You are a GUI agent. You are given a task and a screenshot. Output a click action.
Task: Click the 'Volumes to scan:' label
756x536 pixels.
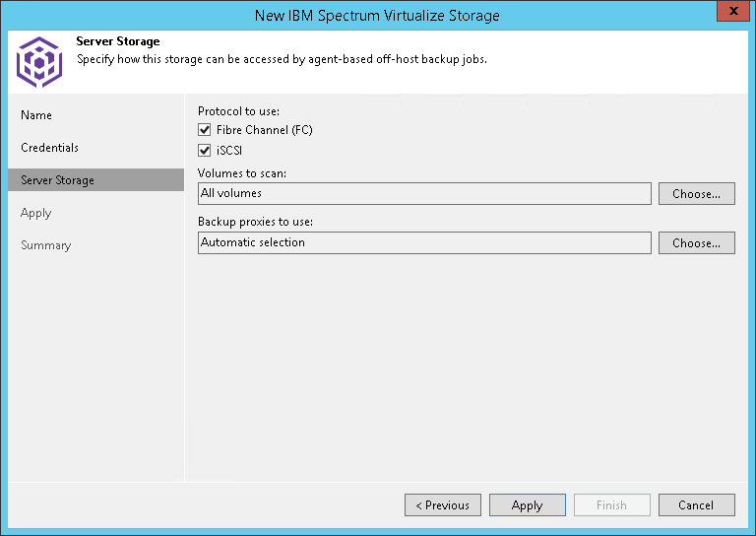(x=242, y=173)
